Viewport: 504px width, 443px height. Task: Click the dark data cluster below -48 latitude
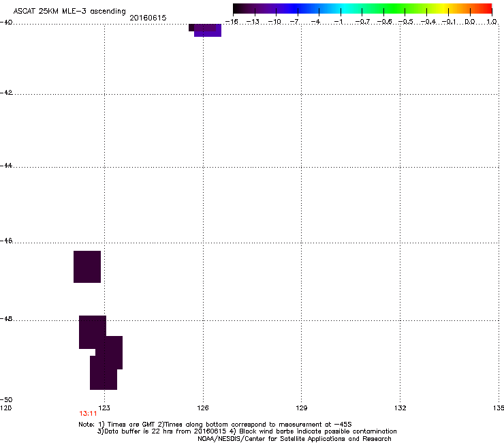click(x=101, y=352)
